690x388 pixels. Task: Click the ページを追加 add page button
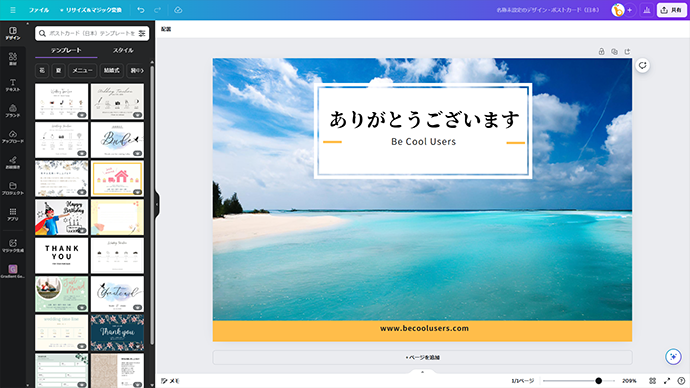pos(422,357)
